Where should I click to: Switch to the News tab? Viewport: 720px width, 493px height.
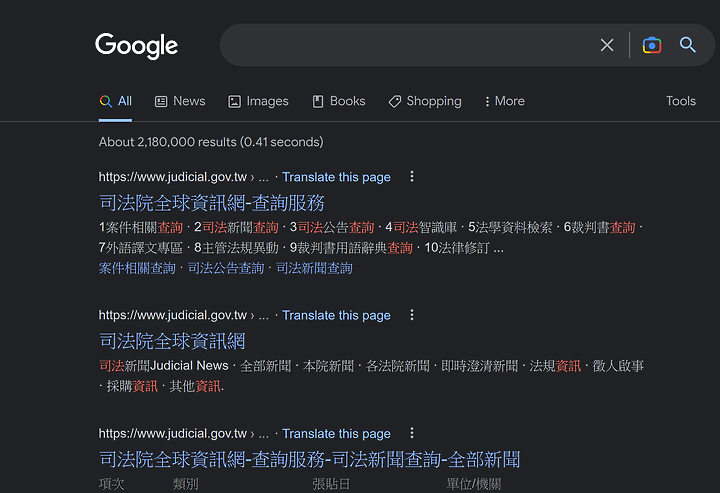[180, 101]
